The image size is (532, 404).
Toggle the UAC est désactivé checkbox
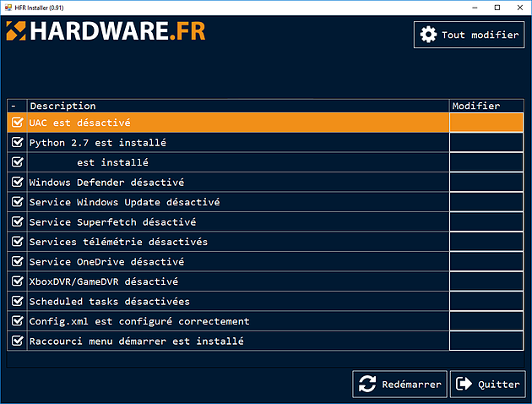click(17, 123)
